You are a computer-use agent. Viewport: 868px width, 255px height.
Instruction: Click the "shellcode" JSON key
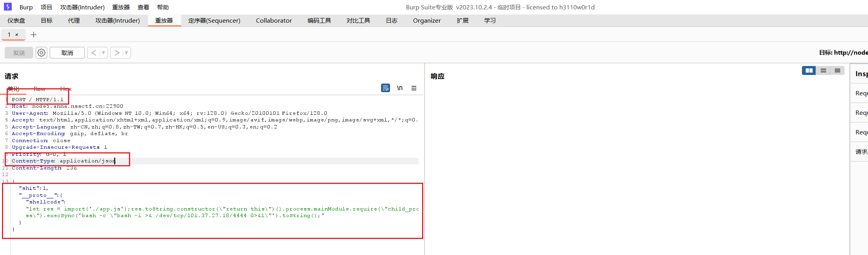click(x=44, y=202)
